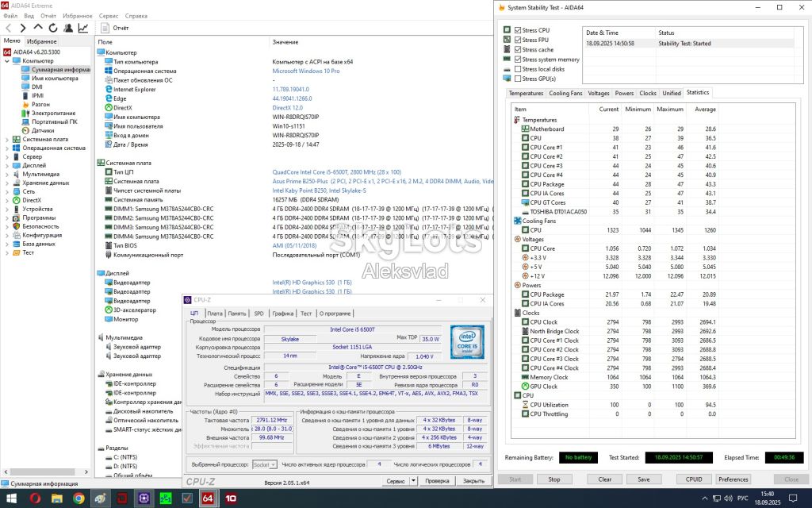812x508 pixels.
Task: Open user icon in AIDA64 toolbar
Action: pyautogui.click(x=68, y=28)
